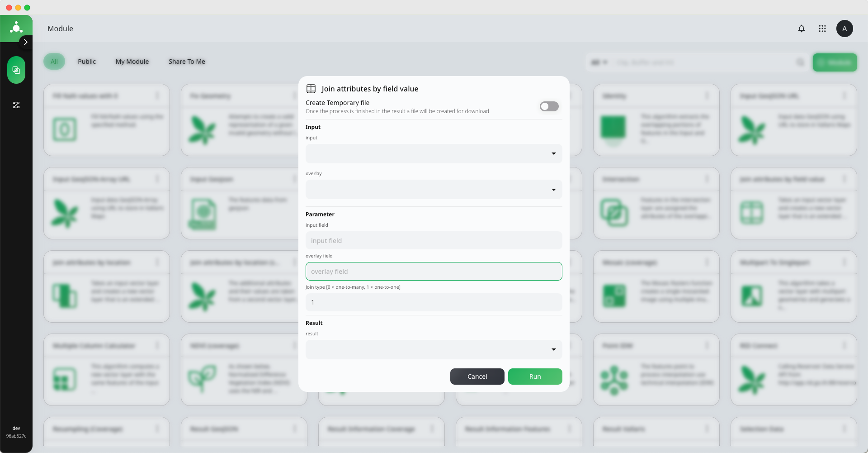The height and width of the screenshot is (453, 868).
Task: Open the user avatar menu labeled A
Action: coord(844,29)
